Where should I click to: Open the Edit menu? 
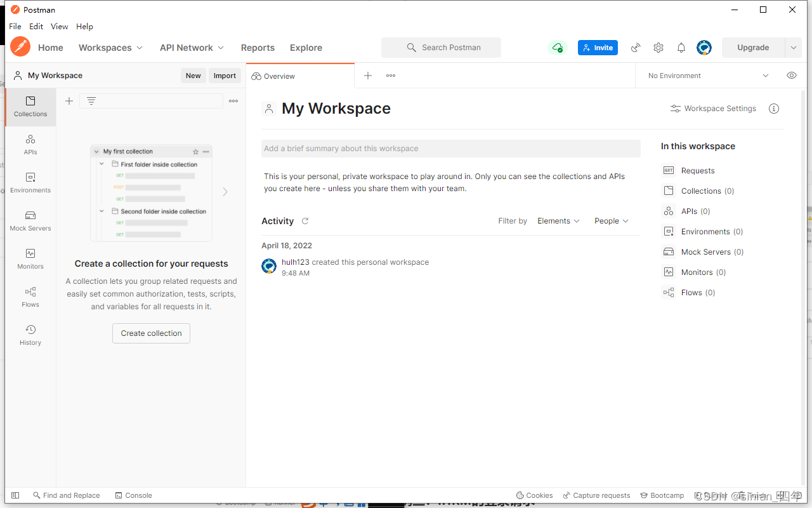tap(36, 27)
